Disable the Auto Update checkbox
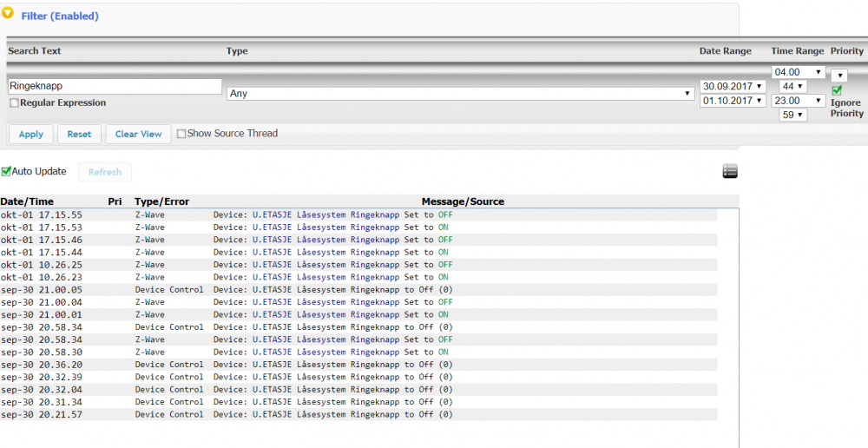Viewport: 868px width, 448px height. (x=6, y=172)
